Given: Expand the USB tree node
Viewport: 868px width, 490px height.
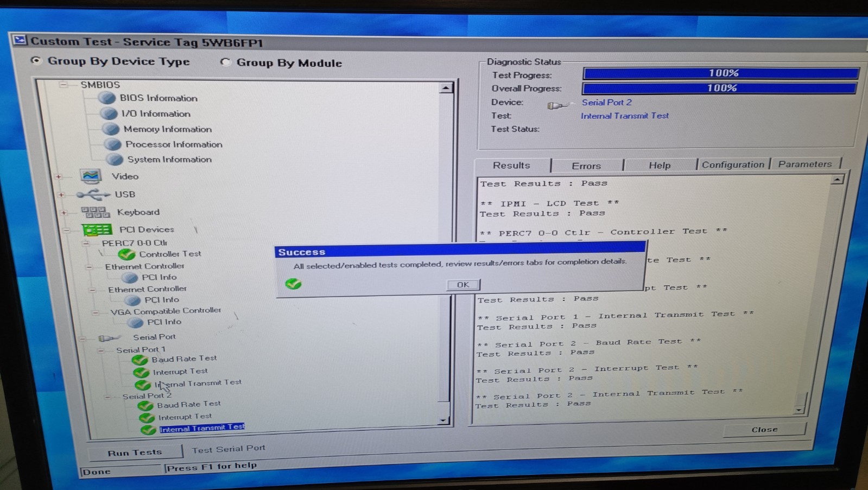Looking at the screenshot, I should click(61, 194).
